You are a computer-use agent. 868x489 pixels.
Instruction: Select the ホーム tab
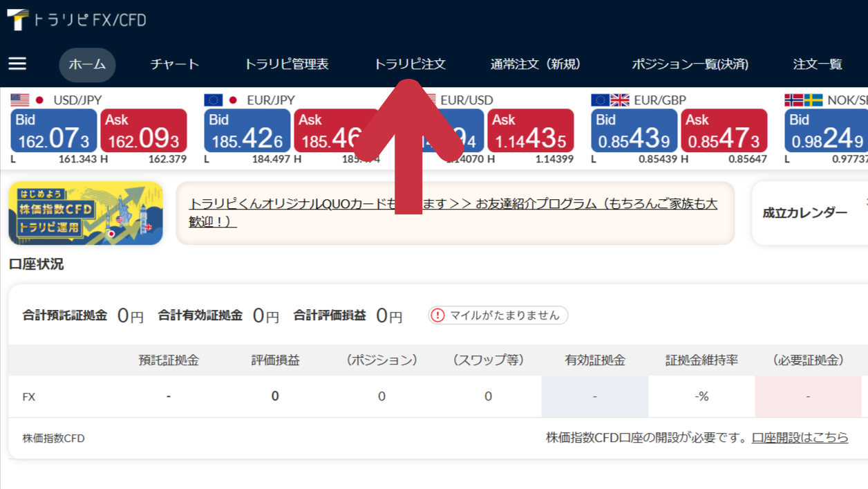[x=87, y=65]
